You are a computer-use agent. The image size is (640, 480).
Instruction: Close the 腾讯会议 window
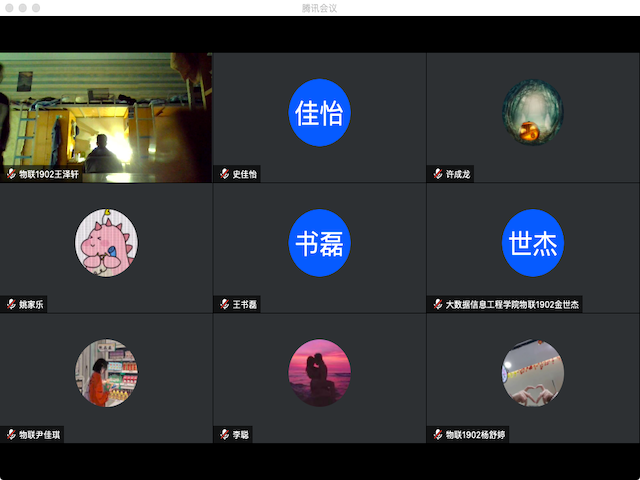pos(9,8)
